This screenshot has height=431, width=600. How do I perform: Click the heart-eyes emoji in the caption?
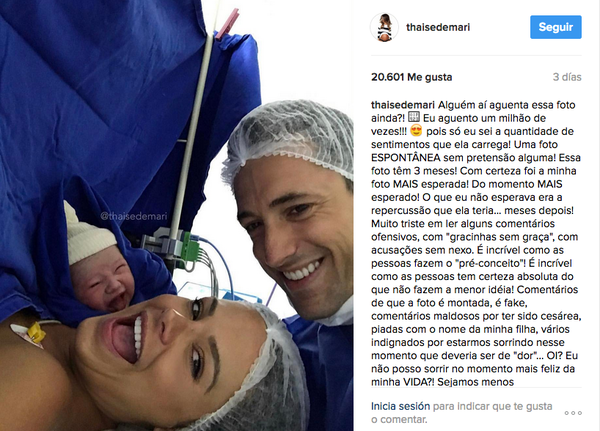click(x=416, y=131)
